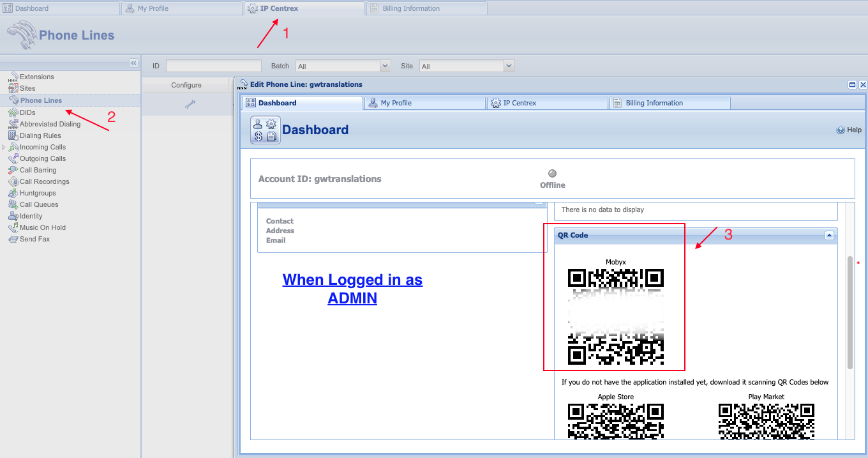
Task: Select DIDs in the sidebar
Action: pyautogui.click(x=27, y=112)
